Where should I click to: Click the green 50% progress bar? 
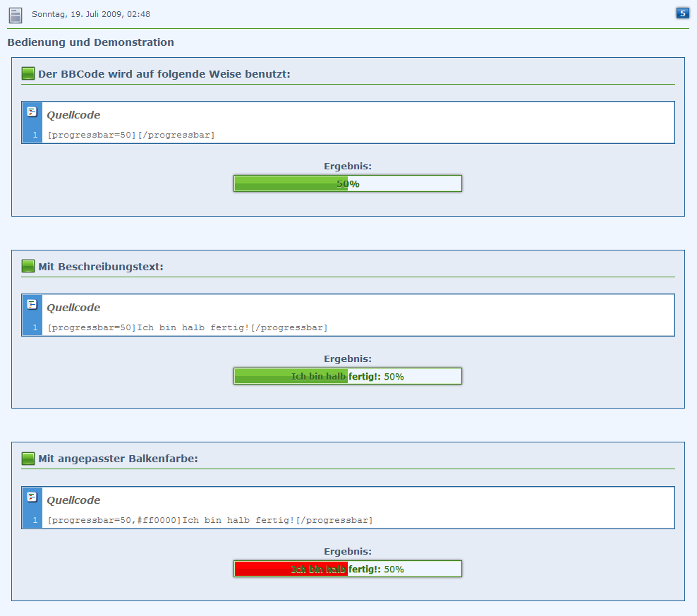(347, 183)
